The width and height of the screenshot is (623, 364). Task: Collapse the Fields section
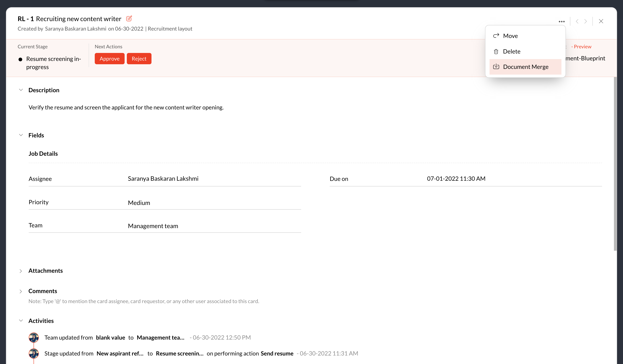click(21, 135)
